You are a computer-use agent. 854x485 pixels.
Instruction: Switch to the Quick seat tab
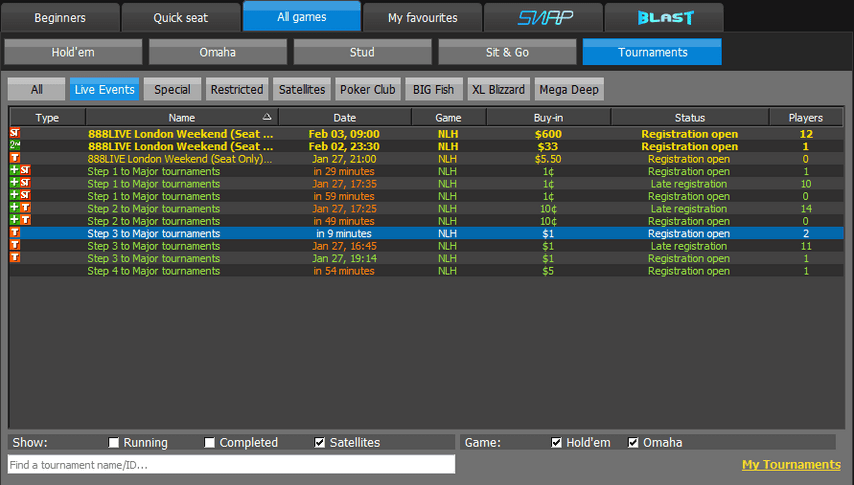click(x=181, y=17)
